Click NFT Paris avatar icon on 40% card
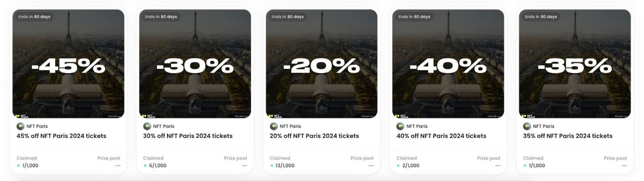644x181 pixels. [400, 126]
